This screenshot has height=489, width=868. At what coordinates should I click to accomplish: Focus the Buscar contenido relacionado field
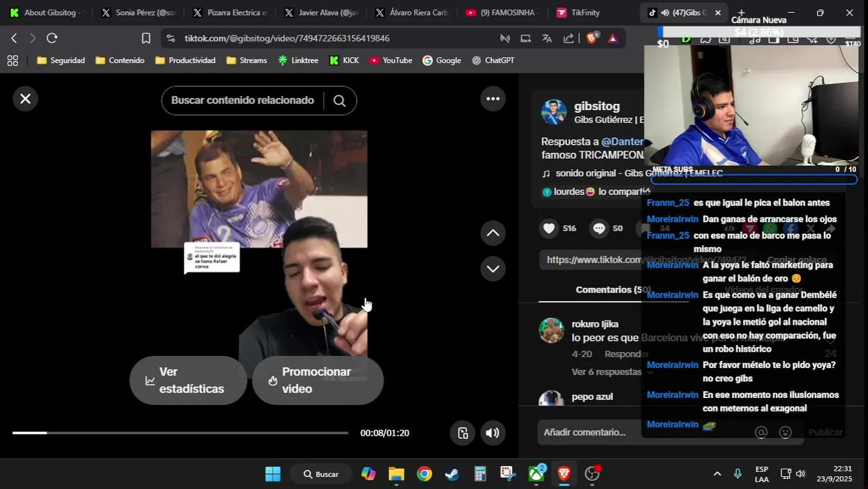[242, 101]
